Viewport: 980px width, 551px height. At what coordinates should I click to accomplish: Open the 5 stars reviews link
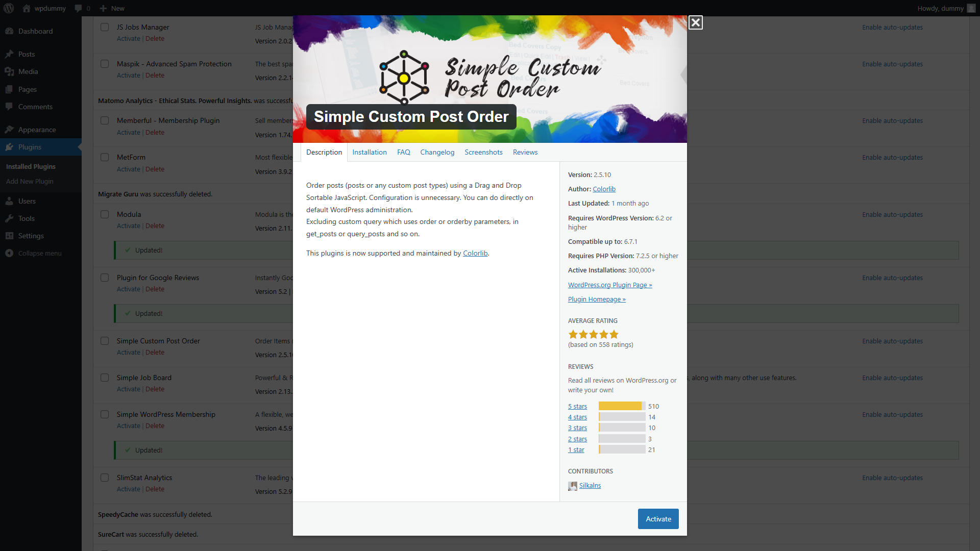pyautogui.click(x=577, y=406)
